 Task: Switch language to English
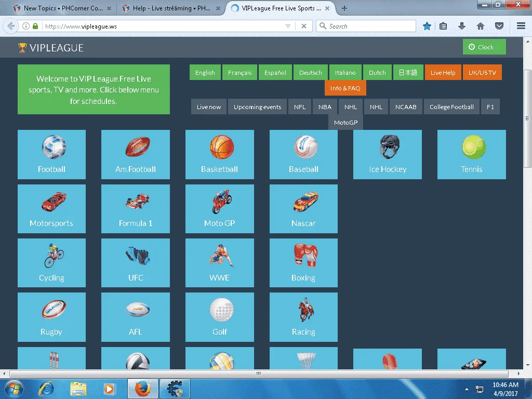coord(205,72)
